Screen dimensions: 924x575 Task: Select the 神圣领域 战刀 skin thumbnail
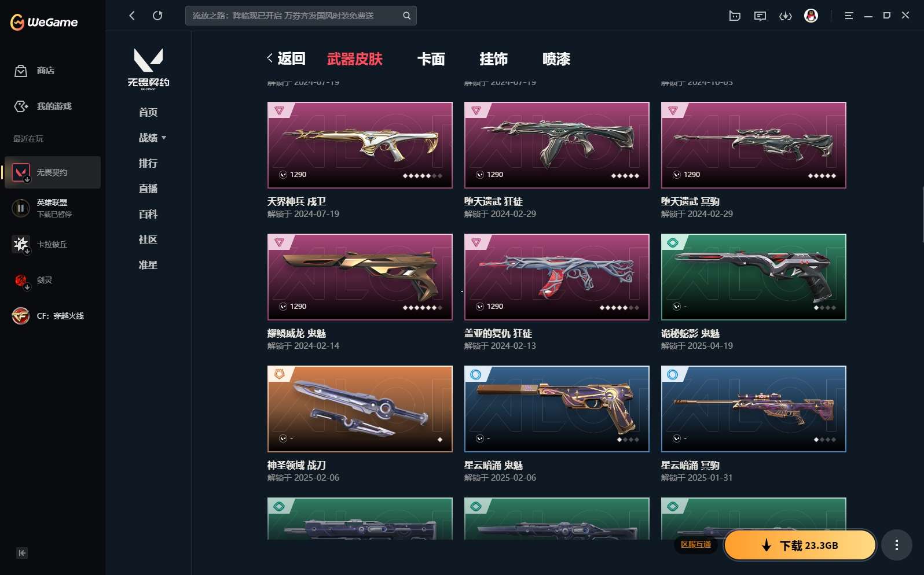pos(360,409)
